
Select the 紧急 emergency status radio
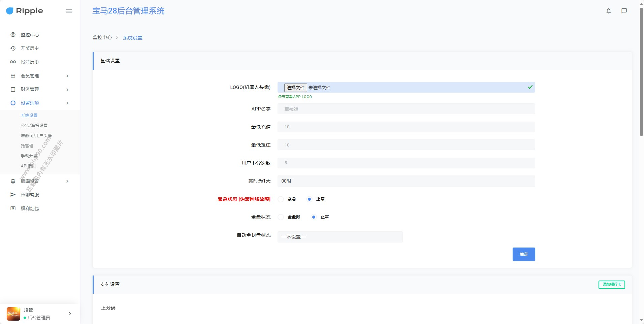click(281, 199)
